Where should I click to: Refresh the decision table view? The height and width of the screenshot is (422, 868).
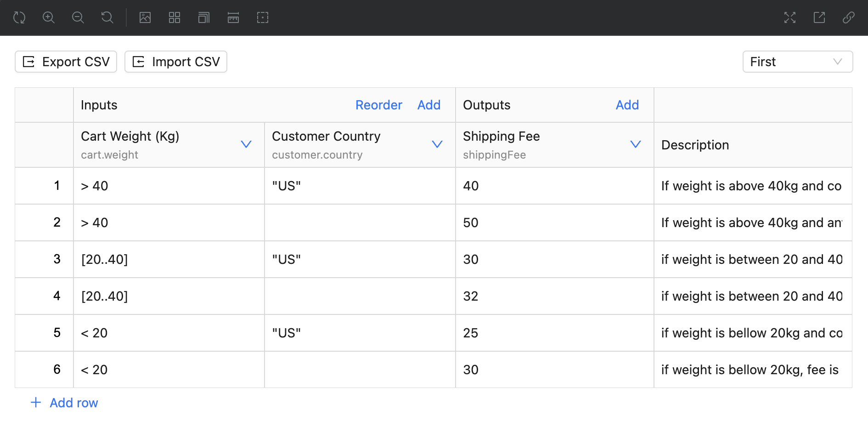[x=19, y=17]
